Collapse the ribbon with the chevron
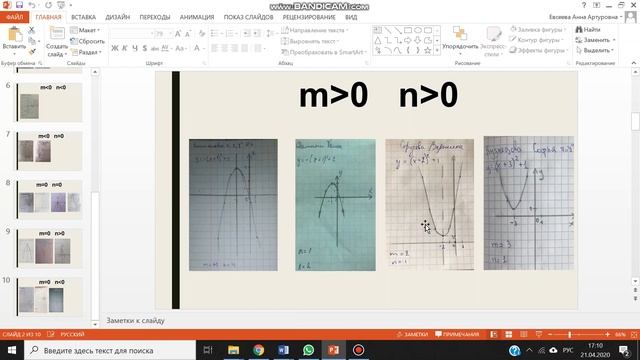Viewport: 640px width, 360px height. 633,63
